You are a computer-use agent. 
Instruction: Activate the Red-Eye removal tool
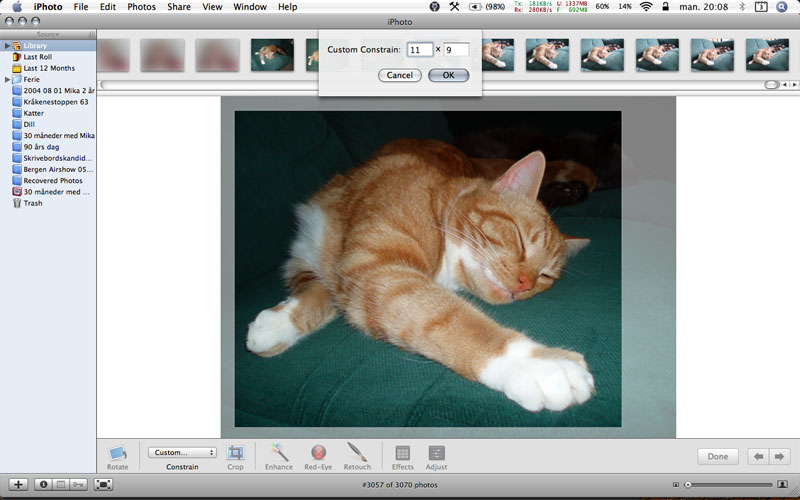coord(318,453)
